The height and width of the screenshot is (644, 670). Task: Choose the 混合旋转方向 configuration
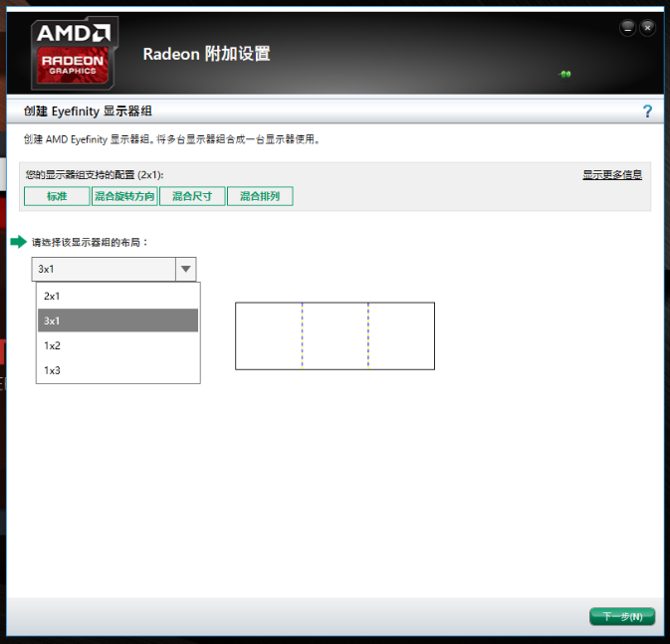124,196
